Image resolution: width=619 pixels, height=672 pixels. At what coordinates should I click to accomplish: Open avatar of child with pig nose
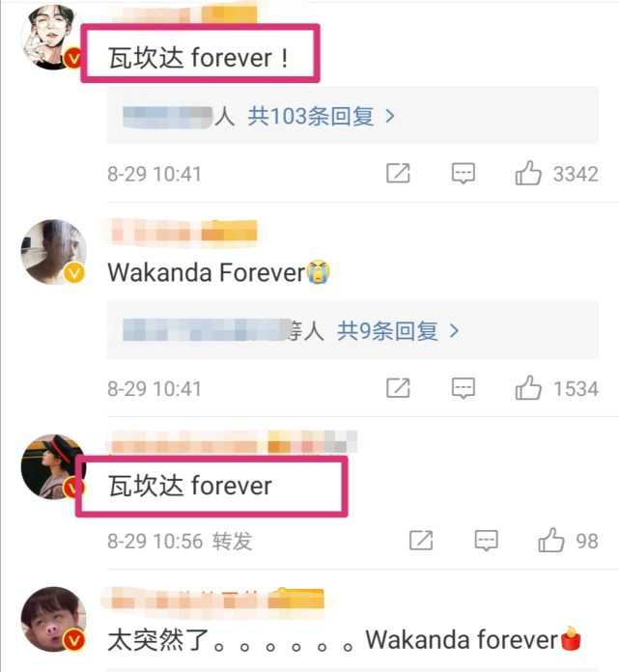53,619
